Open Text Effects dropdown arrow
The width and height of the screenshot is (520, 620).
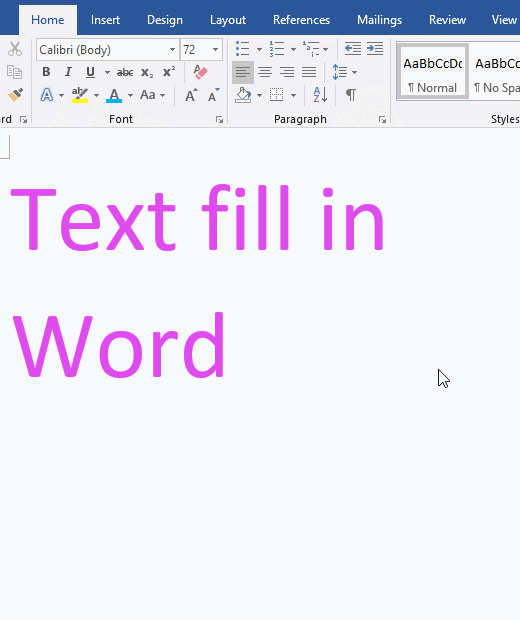pos(61,95)
